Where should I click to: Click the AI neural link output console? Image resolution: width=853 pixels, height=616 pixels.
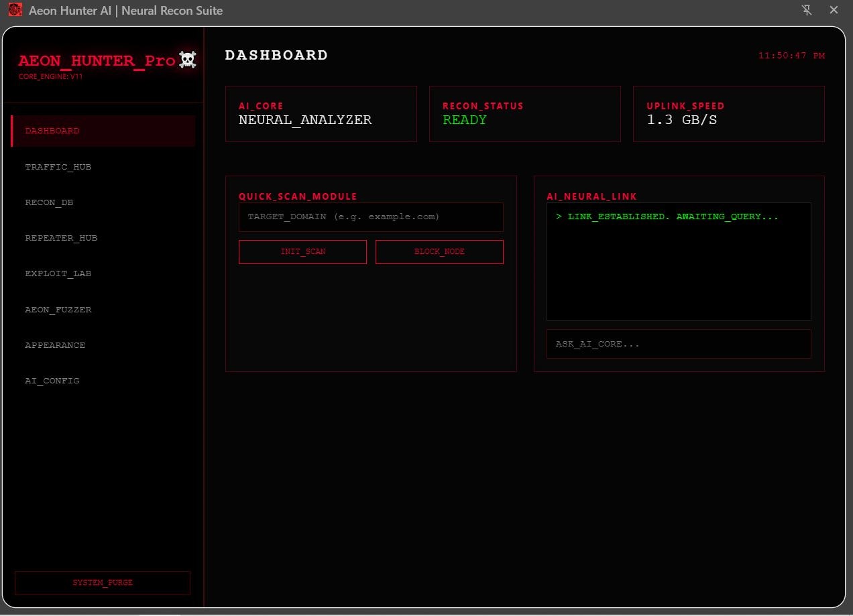pyautogui.click(x=679, y=262)
